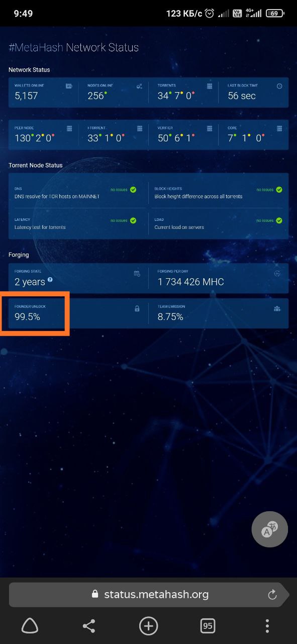Click Latency test for torrents text
This screenshot has width=297, height=644.
[x=40, y=227]
